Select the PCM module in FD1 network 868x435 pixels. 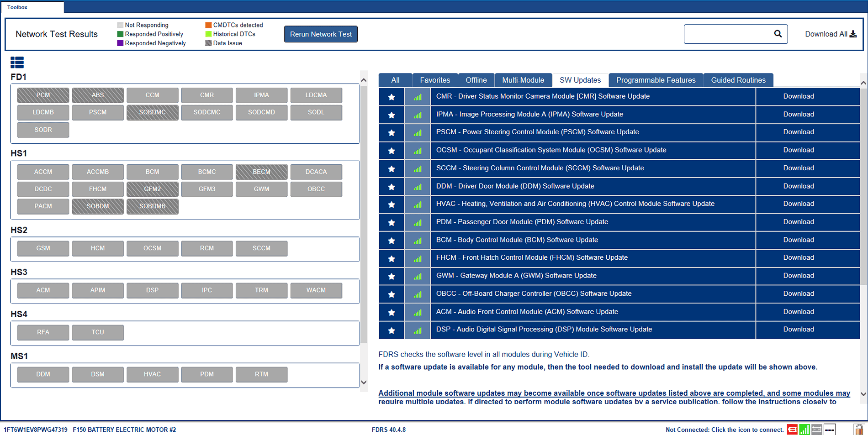[43, 95]
